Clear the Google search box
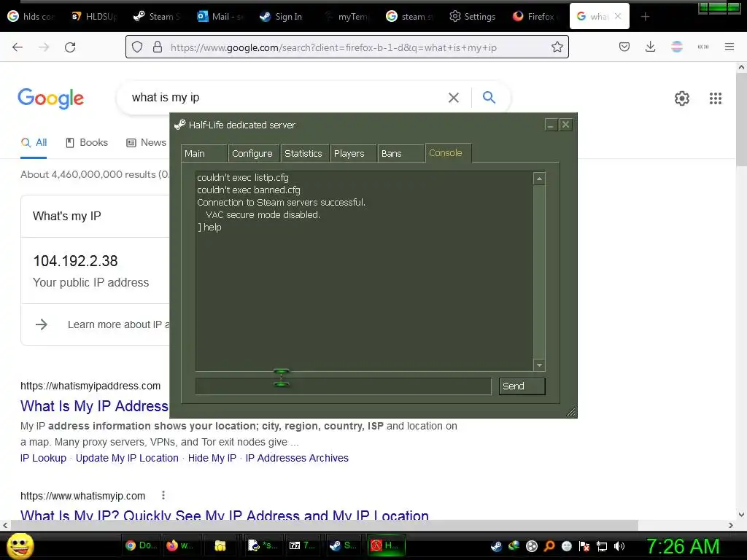This screenshot has height=560, width=747. click(454, 98)
